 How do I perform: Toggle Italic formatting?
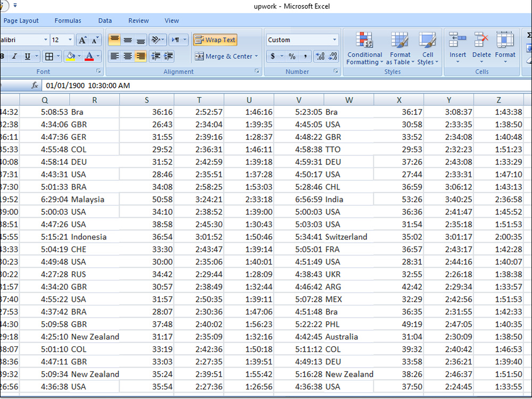click(x=14, y=56)
